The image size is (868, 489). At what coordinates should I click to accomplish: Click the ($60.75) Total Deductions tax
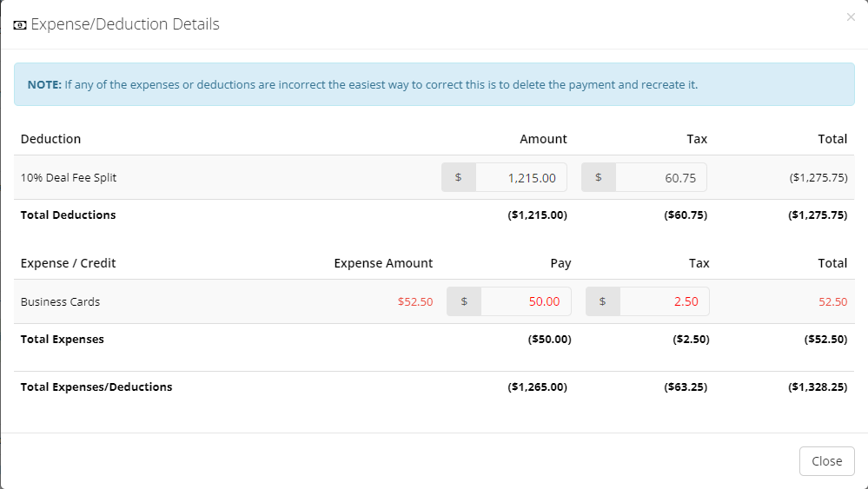point(686,215)
